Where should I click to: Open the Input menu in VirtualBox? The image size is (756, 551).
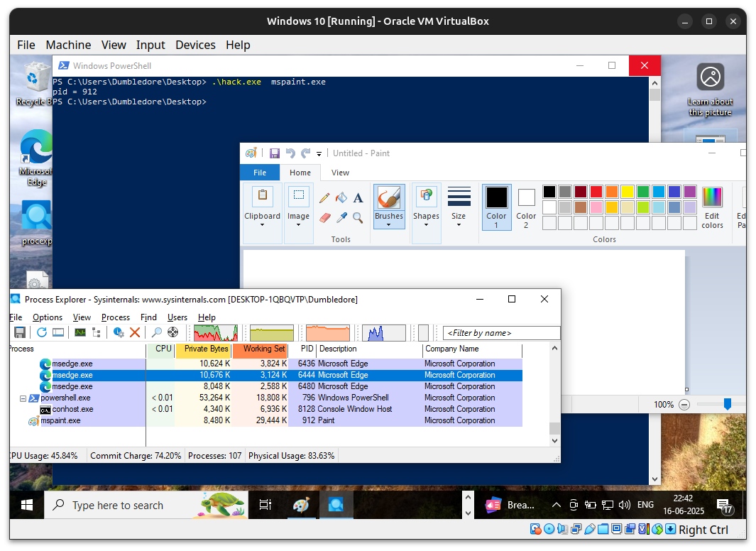[150, 45]
